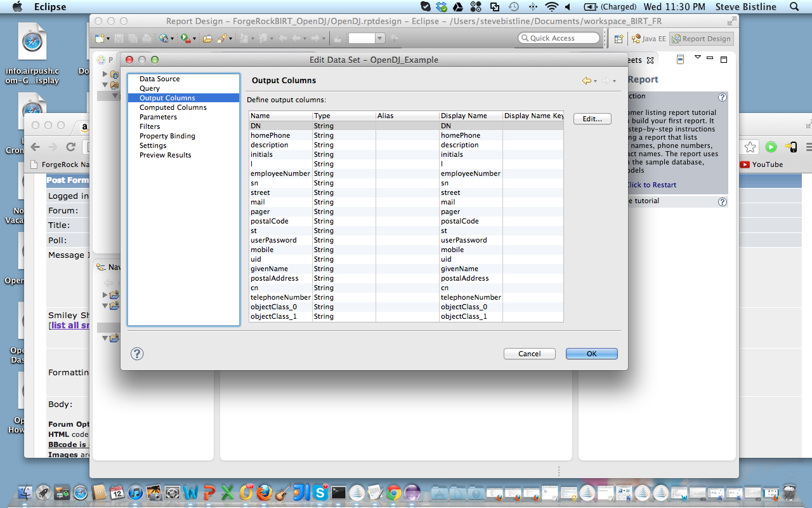The width and height of the screenshot is (812, 508).
Task: Switch to Report Design perspective
Action: coord(702,39)
